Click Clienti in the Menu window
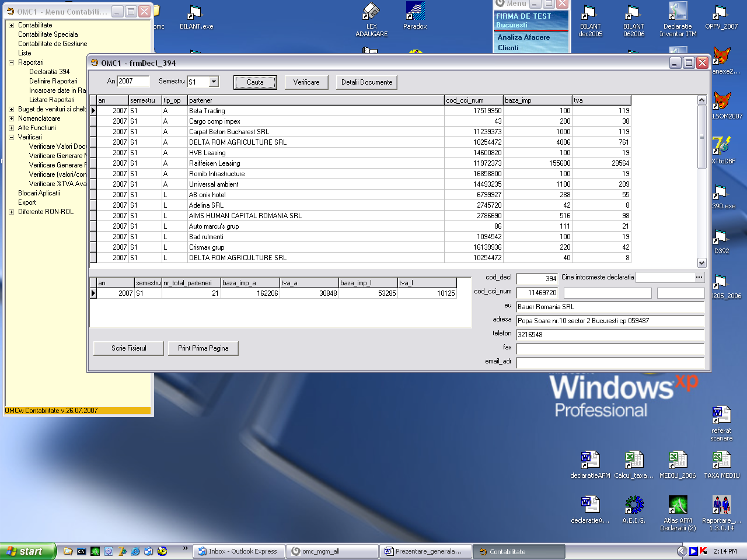The image size is (747, 560). [x=508, y=48]
